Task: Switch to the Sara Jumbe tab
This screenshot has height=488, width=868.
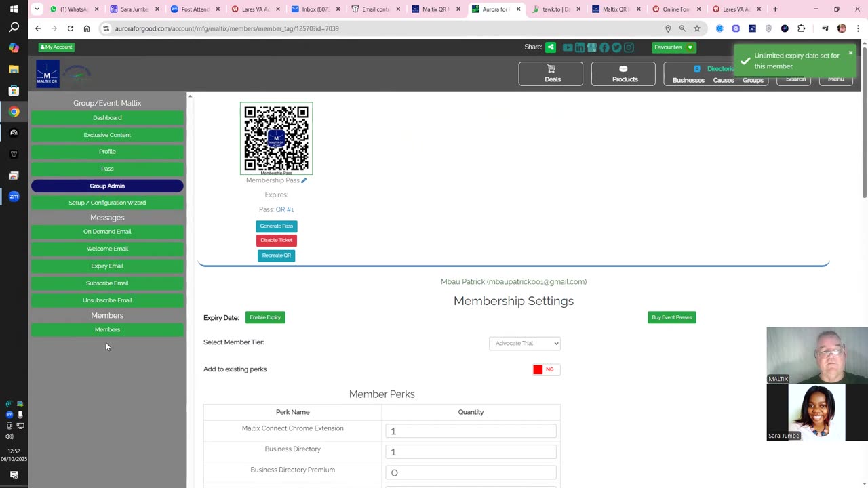Action: pos(134,9)
